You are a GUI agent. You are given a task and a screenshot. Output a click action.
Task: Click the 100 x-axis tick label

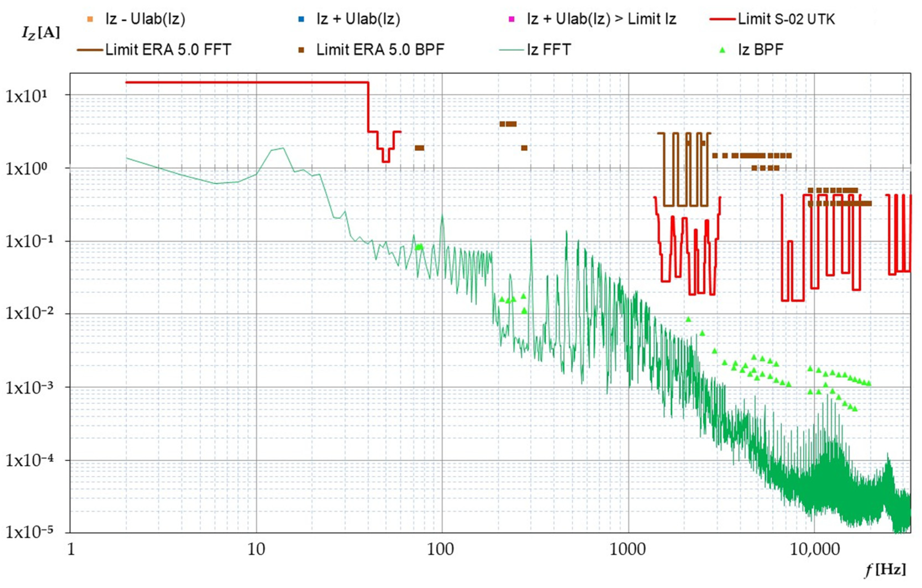pyautogui.click(x=440, y=550)
